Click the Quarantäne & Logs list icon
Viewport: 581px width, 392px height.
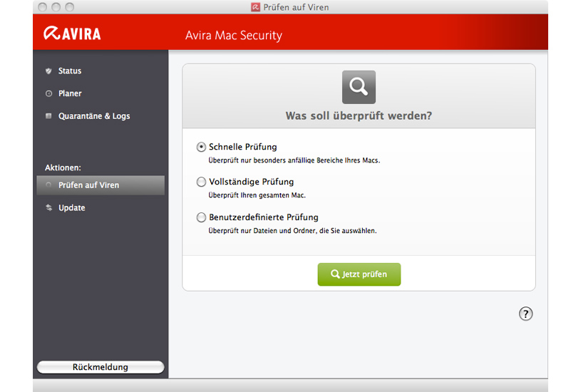click(x=48, y=116)
